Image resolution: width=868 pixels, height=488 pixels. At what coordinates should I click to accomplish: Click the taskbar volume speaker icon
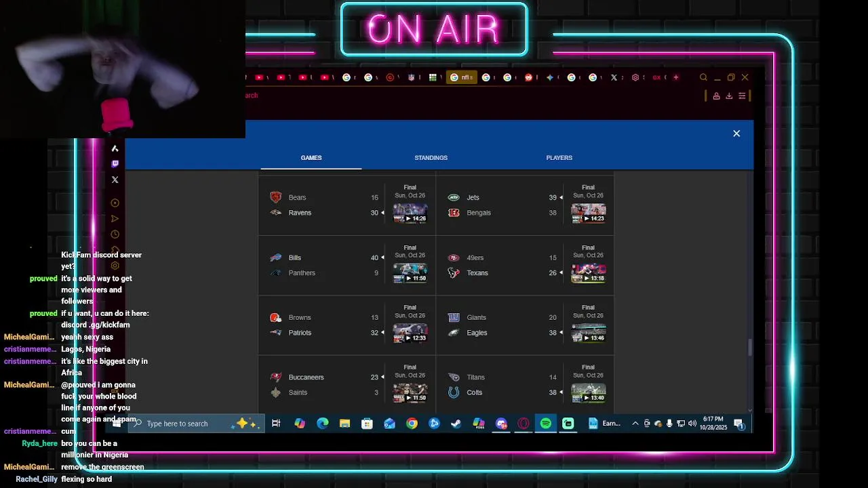[692, 424]
